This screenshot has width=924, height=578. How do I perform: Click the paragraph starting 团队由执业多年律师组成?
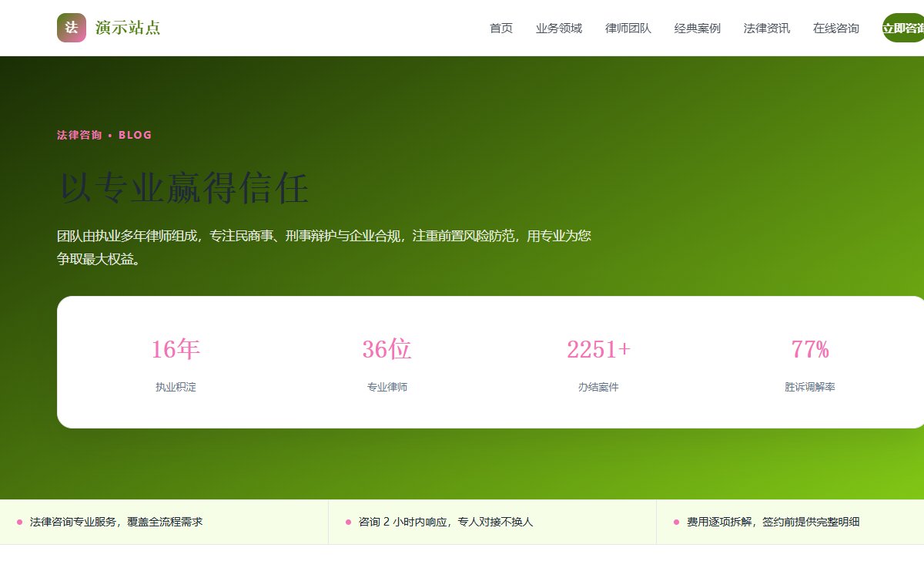[x=324, y=247]
